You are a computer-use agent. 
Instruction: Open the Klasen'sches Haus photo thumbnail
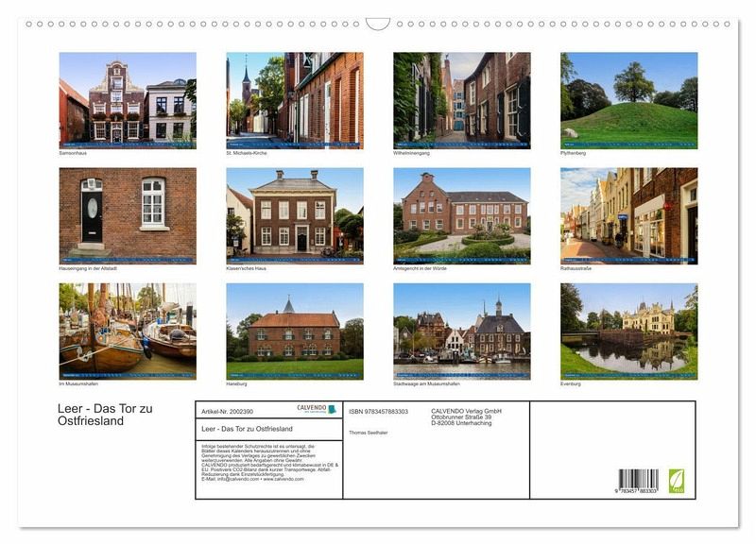(295, 216)
